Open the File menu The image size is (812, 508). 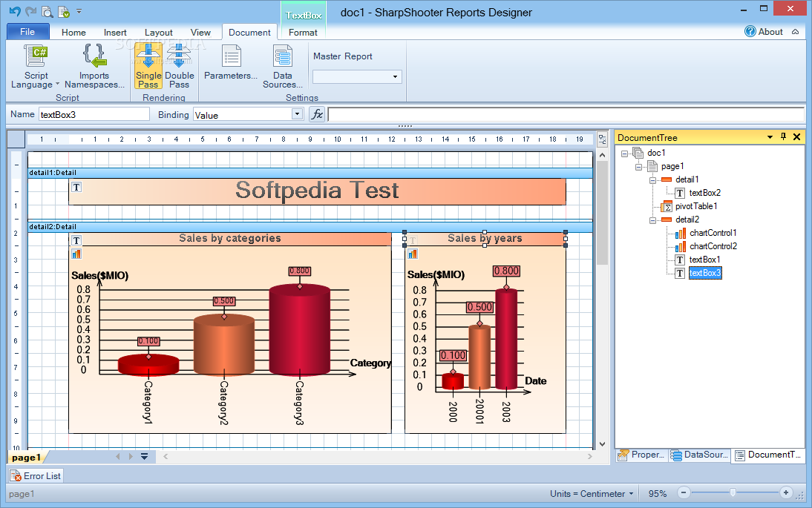click(27, 32)
